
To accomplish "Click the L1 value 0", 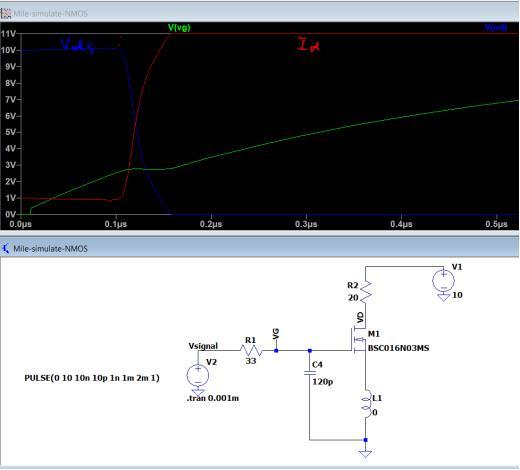I will tap(375, 413).
